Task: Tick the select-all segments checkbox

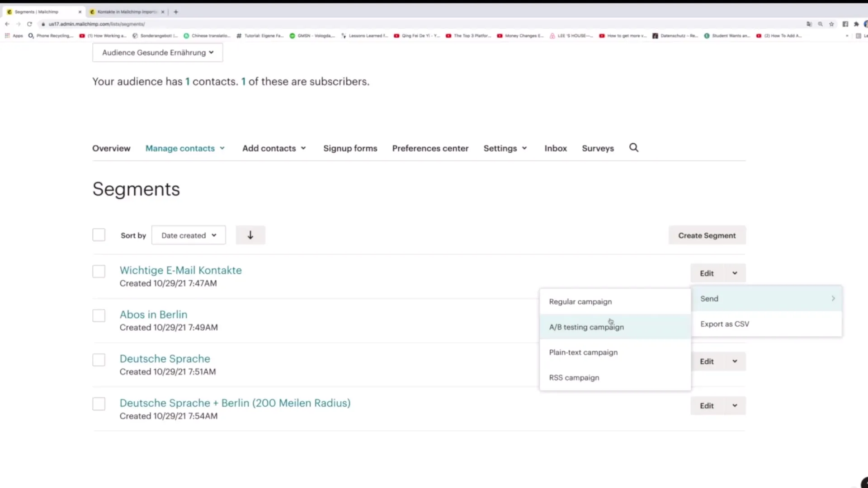Action: pos(99,235)
